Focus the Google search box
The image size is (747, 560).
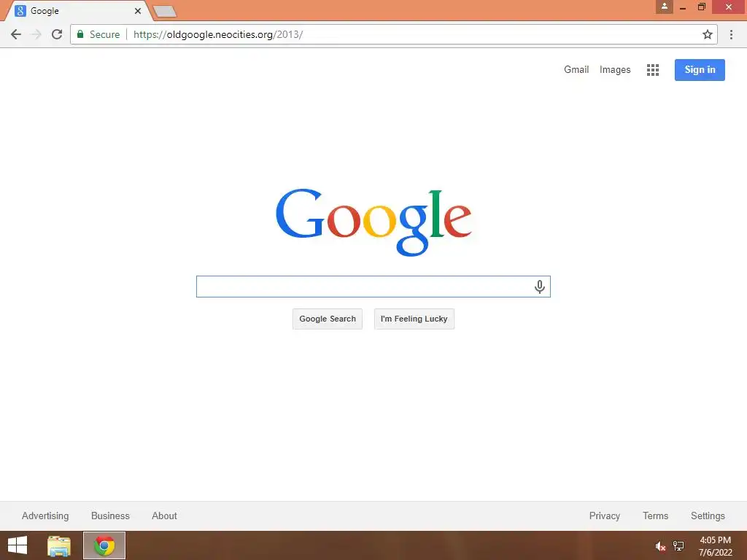[x=373, y=287]
